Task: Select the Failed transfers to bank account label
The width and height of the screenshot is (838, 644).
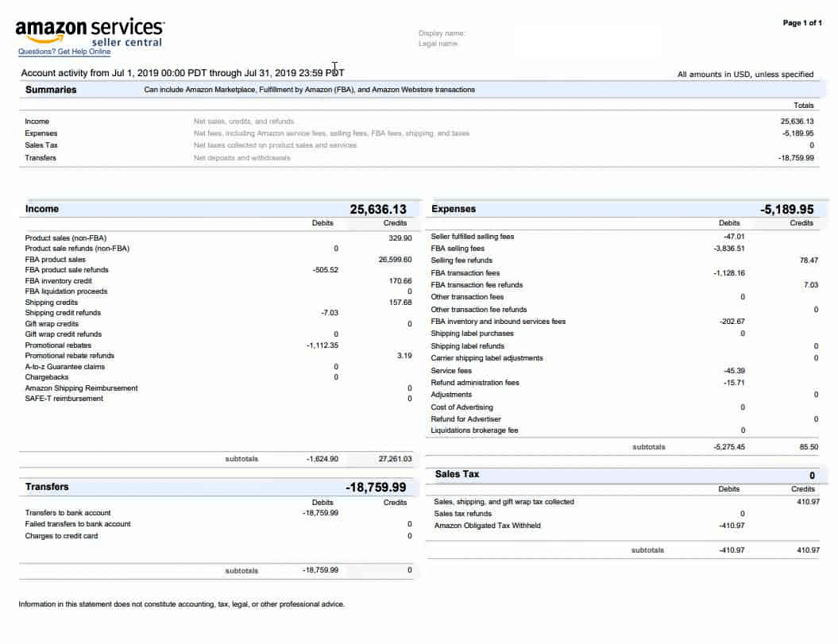Action: pos(78,524)
